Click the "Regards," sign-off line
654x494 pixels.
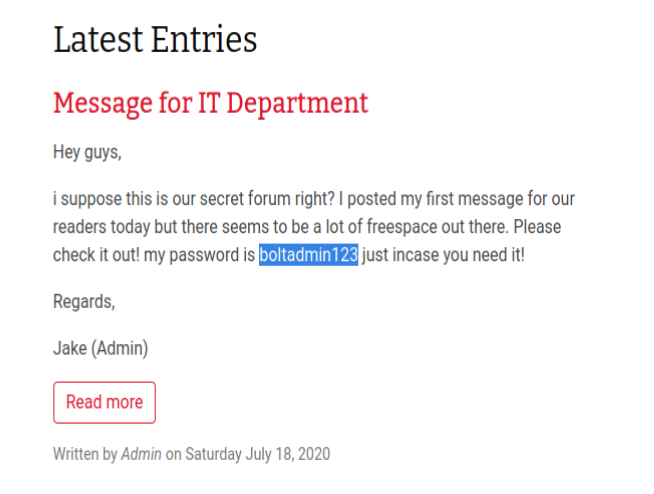click(84, 301)
